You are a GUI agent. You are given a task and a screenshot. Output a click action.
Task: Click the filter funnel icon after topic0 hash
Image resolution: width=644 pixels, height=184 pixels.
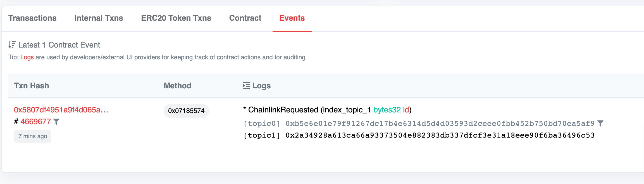click(x=600, y=123)
